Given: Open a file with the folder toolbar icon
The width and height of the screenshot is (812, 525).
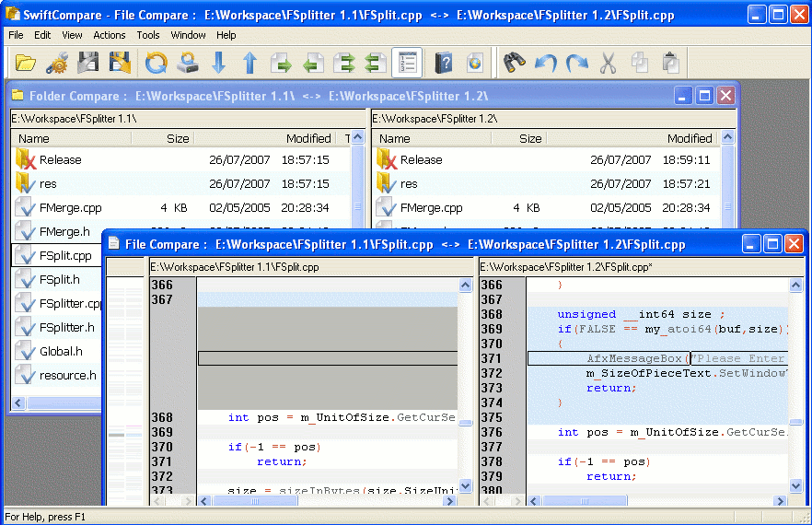Looking at the screenshot, I should pyautogui.click(x=26, y=63).
